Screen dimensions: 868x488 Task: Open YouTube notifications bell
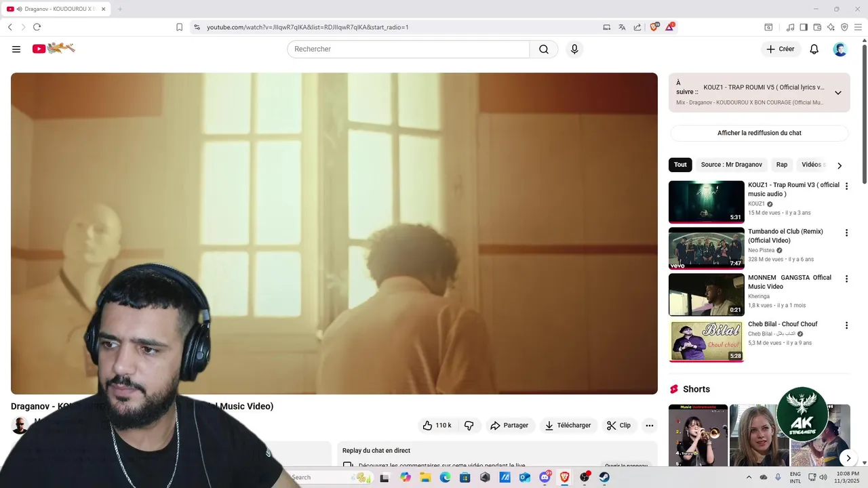coord(814,49)
